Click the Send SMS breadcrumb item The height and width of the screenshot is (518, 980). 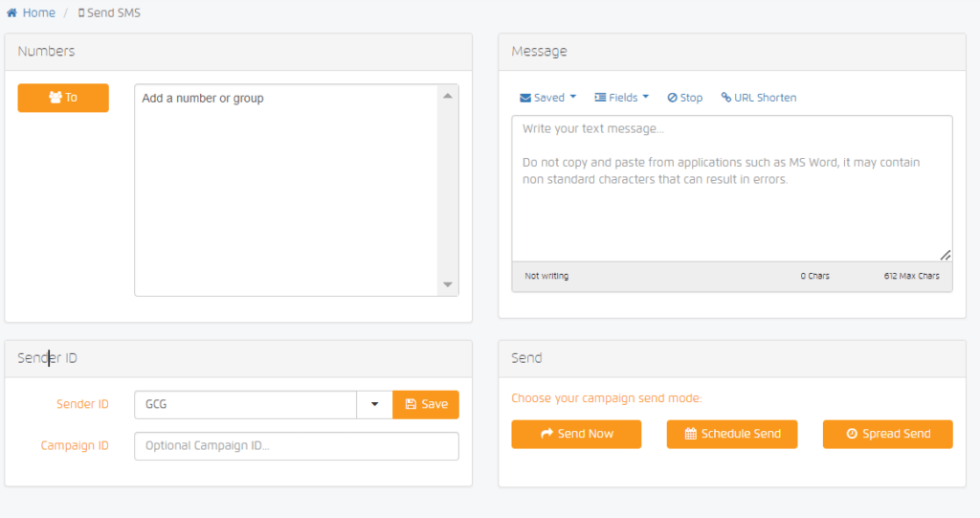(109, 13)
